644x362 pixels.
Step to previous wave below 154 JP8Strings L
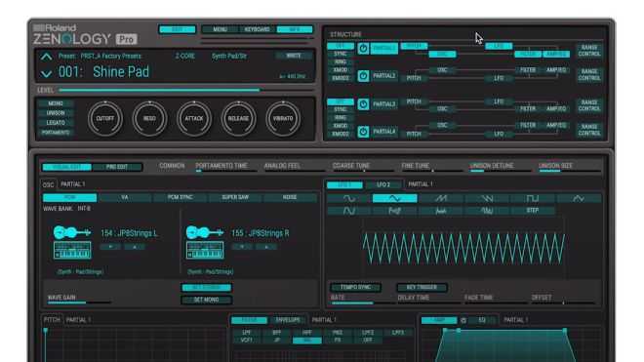110,247
